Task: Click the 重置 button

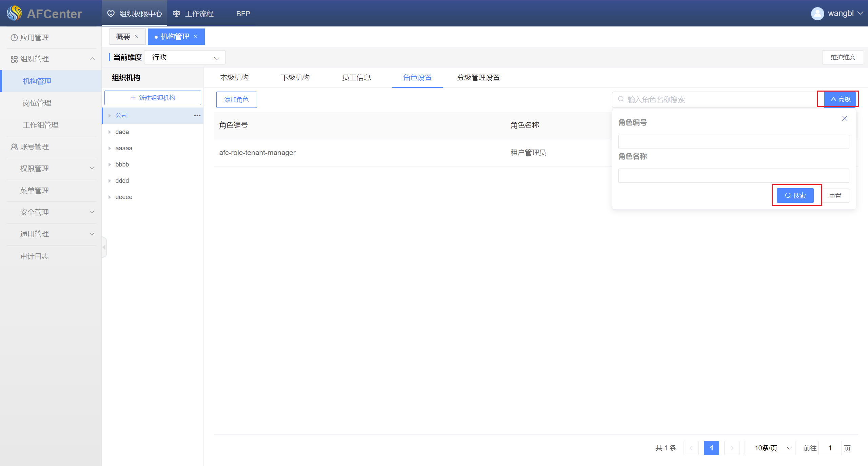Action: (835, 195)
